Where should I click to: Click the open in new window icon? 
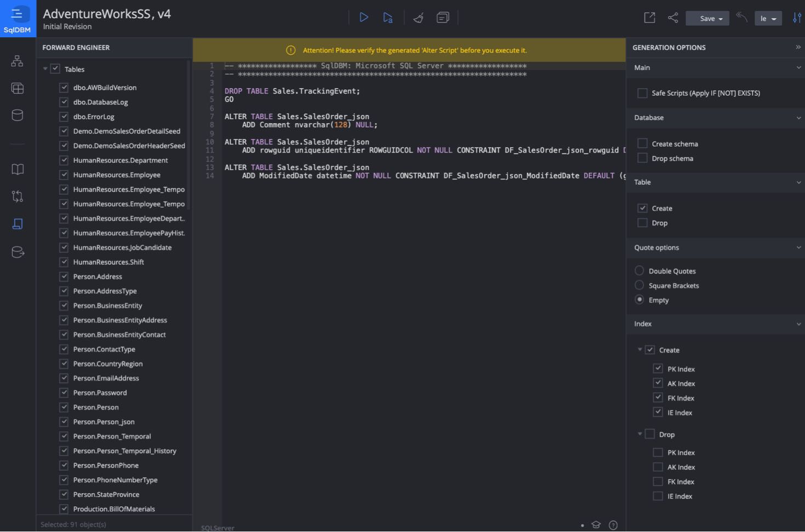click(649, 18)
